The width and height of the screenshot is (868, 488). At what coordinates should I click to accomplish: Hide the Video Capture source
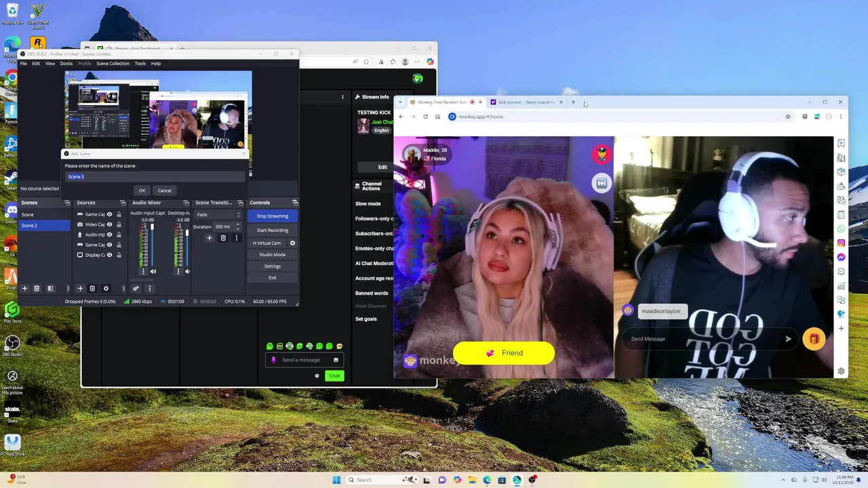tap(109, 224)
